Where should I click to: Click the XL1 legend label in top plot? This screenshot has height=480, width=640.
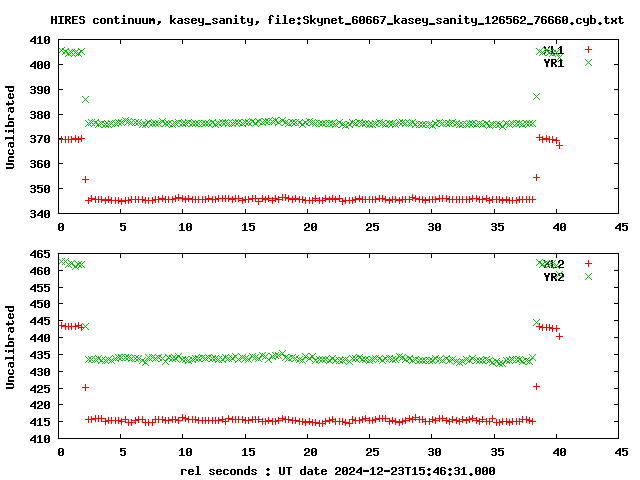(x=553, y=50)
